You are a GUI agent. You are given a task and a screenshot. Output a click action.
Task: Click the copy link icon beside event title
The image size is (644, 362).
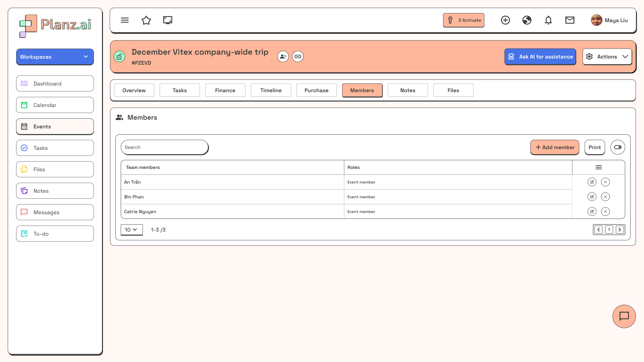coord(298,56)
